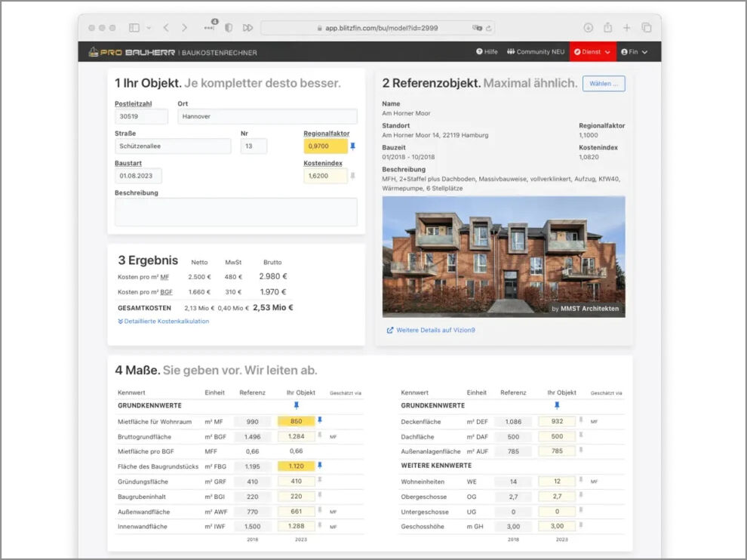Click the Safari sidebar toggle icon
This screenshot has height=560, width=747.
coord(134,28)
